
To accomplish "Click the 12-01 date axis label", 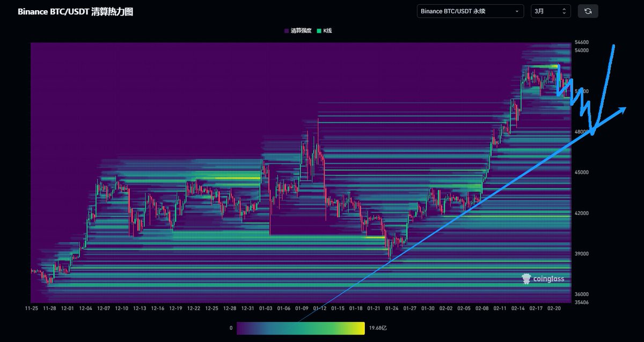I will pyautogui.click(x=68, y=308).
